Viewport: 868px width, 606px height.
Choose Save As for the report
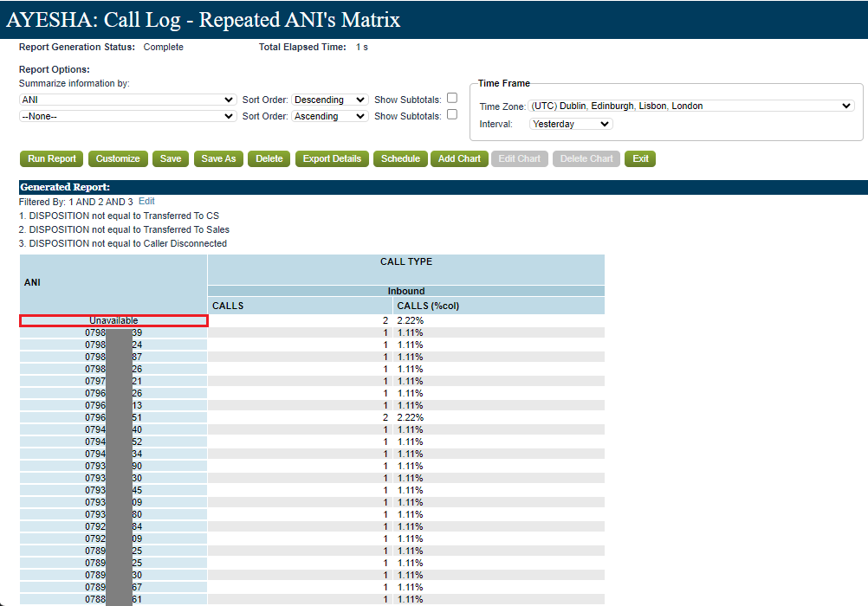(218, 158)
